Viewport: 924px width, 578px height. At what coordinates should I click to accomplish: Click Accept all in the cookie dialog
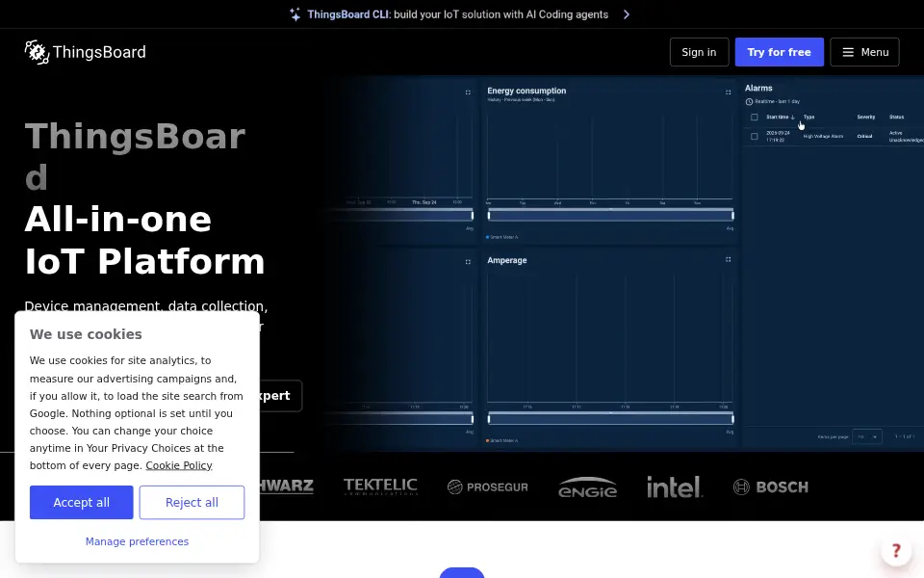tap(81, 503)
